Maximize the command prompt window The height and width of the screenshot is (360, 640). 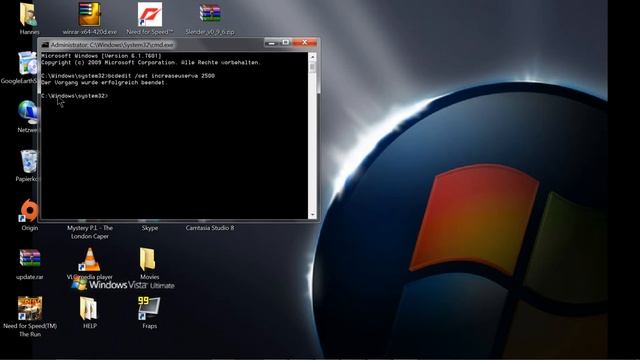click(285, 43)
